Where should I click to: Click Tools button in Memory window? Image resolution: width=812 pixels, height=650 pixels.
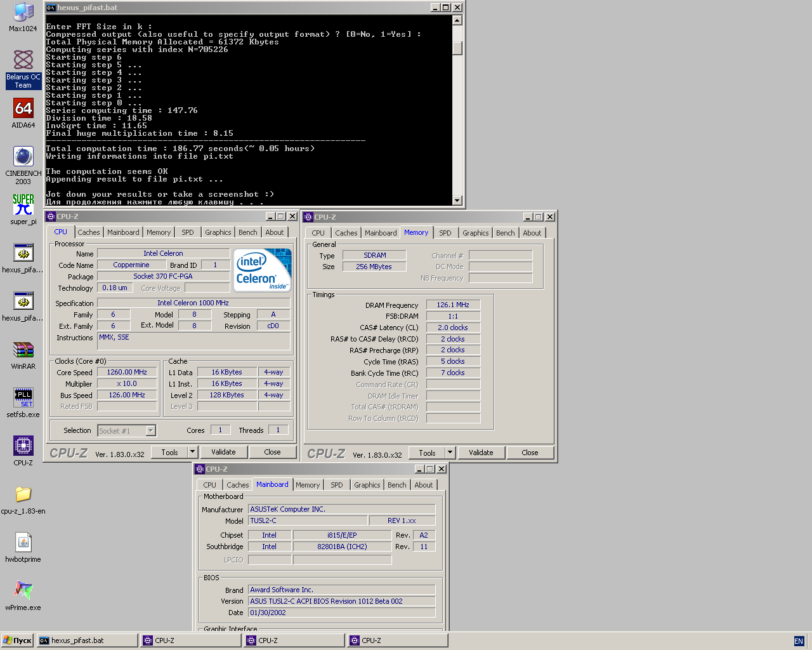(x=428, y=453)
